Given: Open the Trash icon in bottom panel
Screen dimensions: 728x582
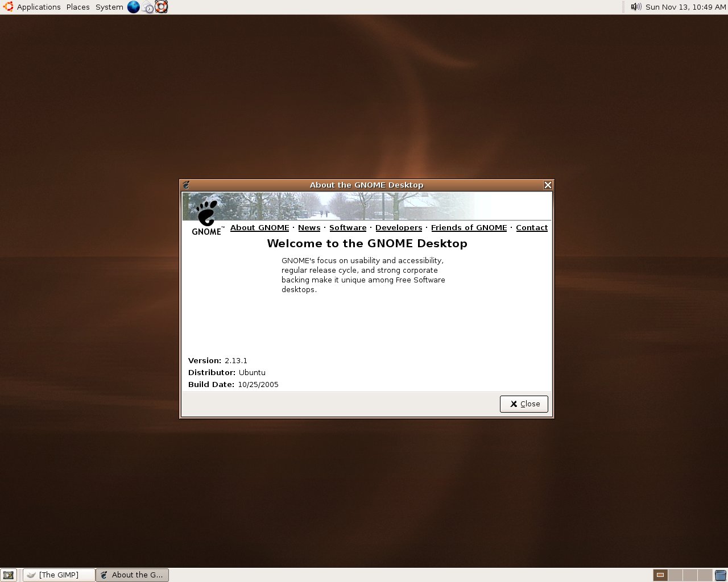Looking at the screenshot, I should (721, 575).
